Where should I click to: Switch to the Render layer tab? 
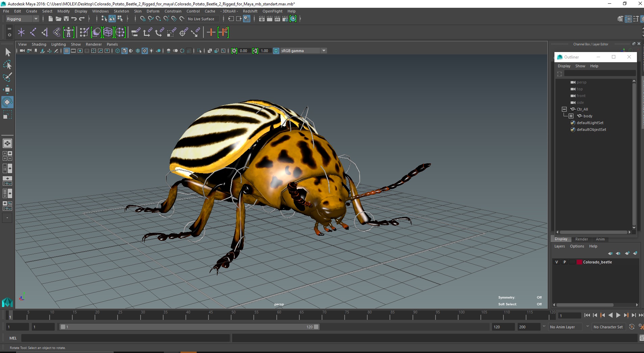click(581, 239)
